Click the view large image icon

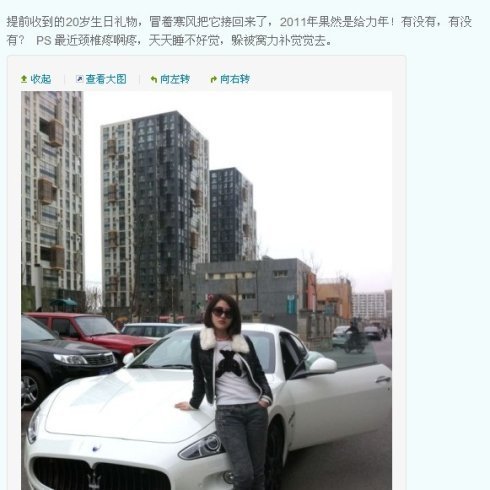[79, 79]
